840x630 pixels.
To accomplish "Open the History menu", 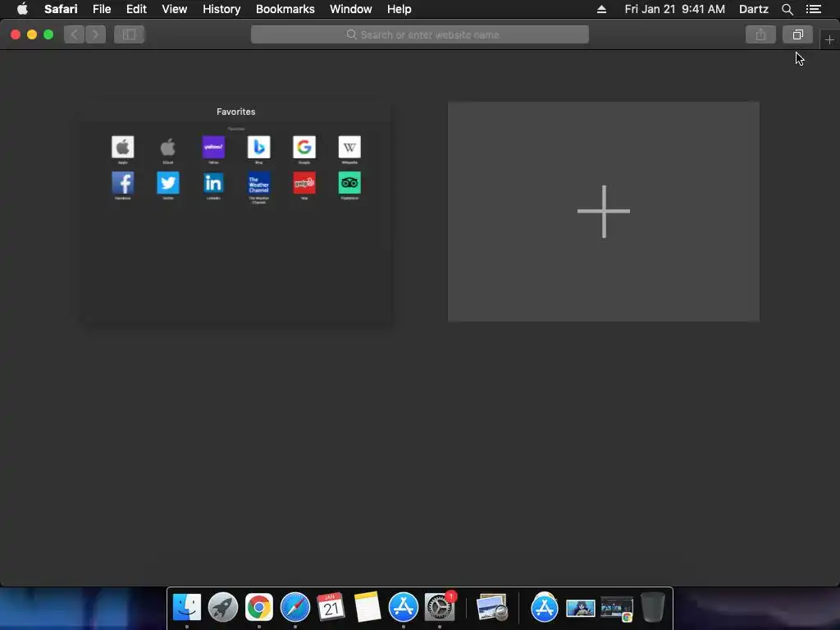I will click(221, 9).
